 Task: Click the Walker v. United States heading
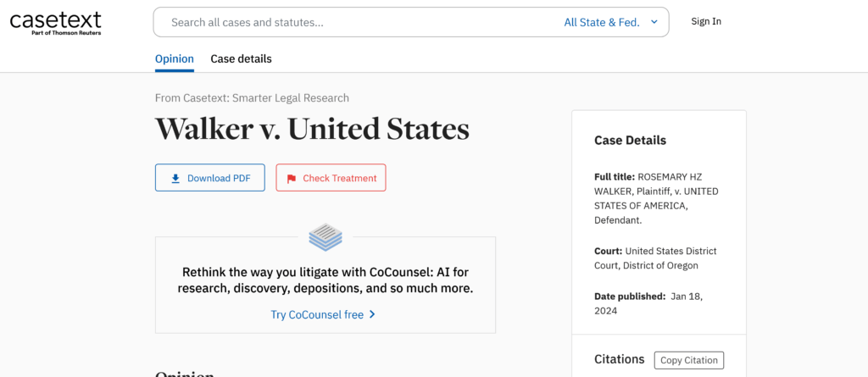[312, 129]
